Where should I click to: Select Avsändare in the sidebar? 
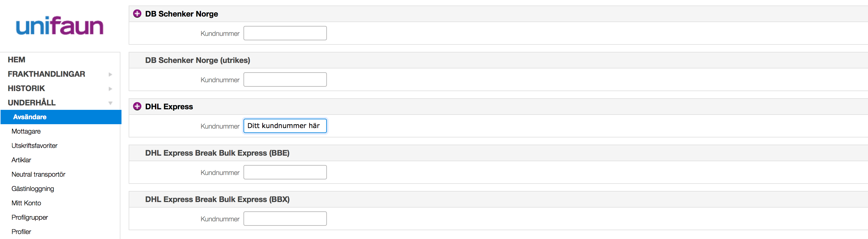(x=30, y=117)
